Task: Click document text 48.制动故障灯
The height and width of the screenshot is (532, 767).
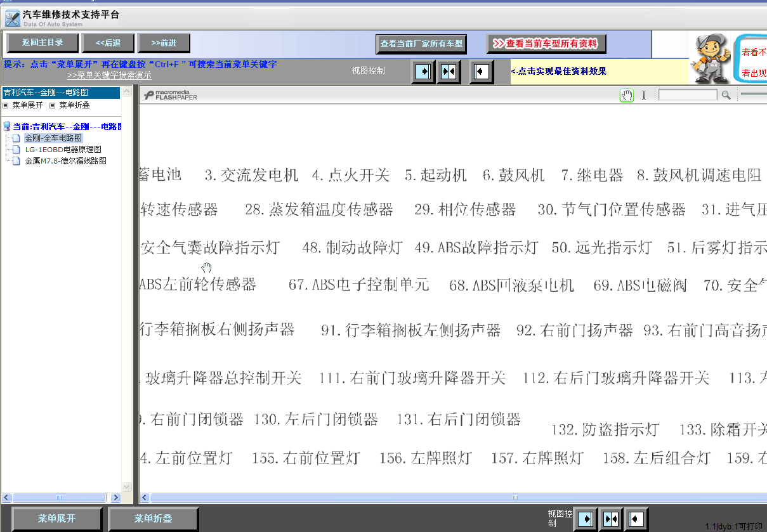Action: pyautogui.click(x=353, y=247)
